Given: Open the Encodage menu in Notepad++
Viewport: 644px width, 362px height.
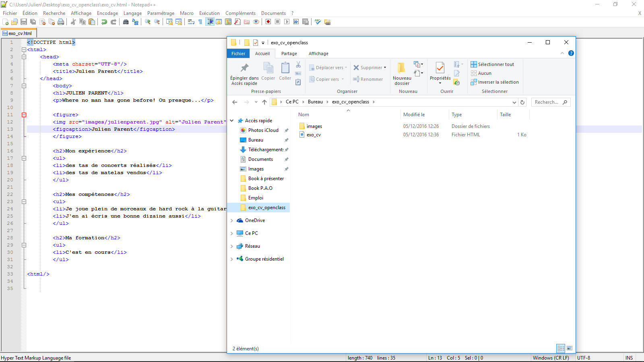Looking at the screenshot, I should (x=107, y=13).
